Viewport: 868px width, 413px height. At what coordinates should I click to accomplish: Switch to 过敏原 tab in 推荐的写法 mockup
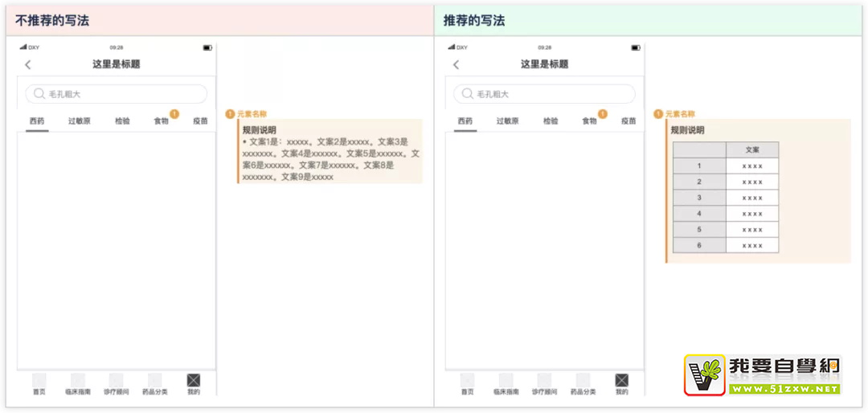point(507,121)
